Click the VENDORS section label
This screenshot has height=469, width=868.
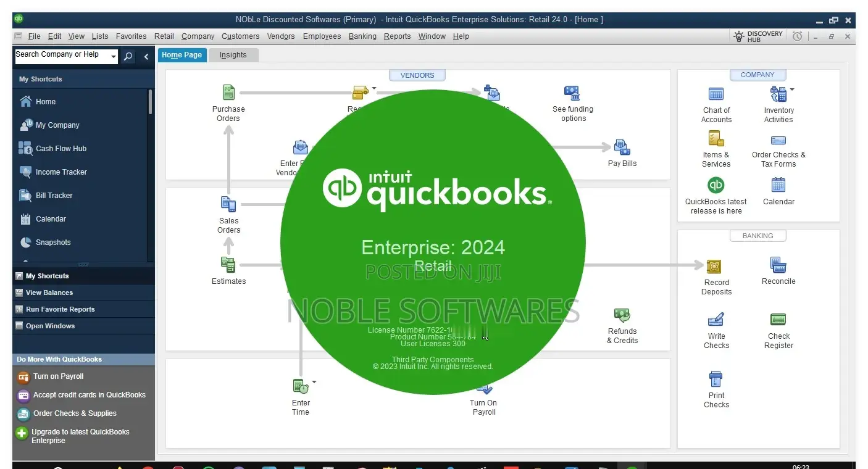417,75
